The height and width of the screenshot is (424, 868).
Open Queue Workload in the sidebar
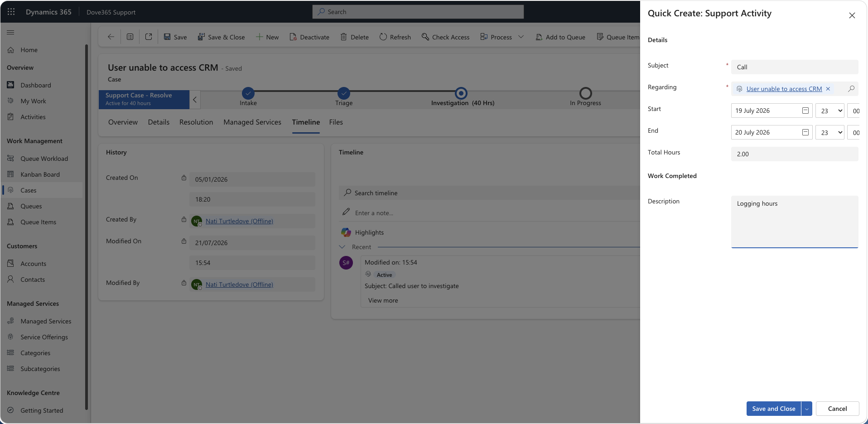43,159
